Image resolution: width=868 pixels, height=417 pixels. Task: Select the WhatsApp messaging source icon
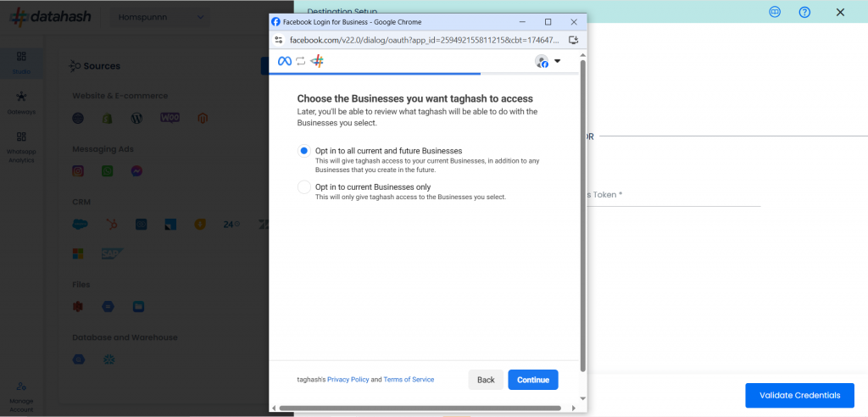[x=108, y=171]
